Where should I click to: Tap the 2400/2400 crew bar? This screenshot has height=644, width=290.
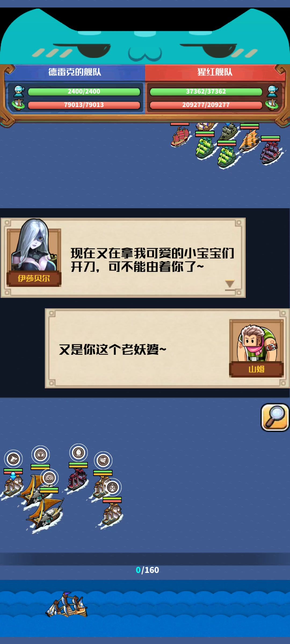click(x=84, y=92)
